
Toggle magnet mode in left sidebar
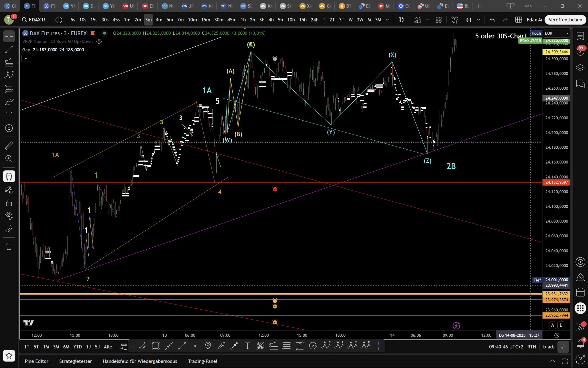click(9, 176)
